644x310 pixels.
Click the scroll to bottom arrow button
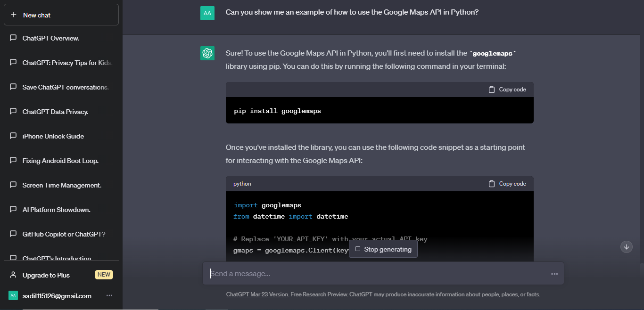[x=627, y=246]
